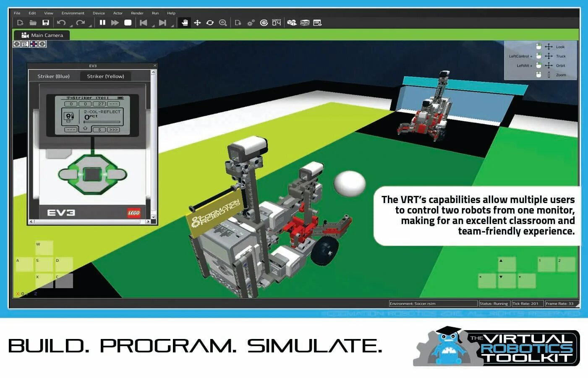588x378 pixels.
Task: Expand the Redo dropdown arrow
Action: click(90, 26)
